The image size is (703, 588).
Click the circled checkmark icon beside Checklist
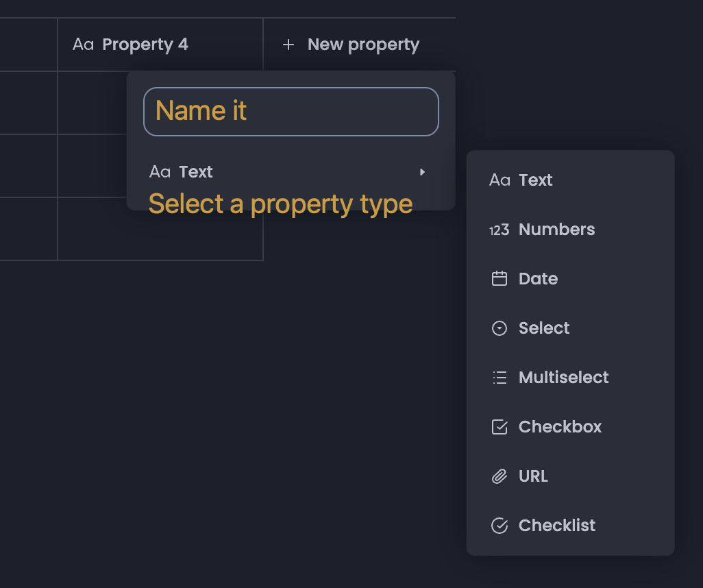500,526
